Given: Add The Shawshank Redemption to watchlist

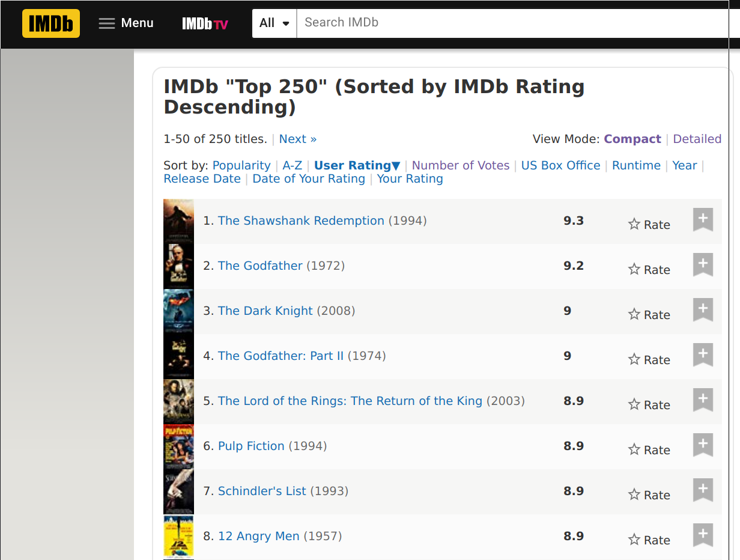Looking at the screenshot, I should click(703, 219).
